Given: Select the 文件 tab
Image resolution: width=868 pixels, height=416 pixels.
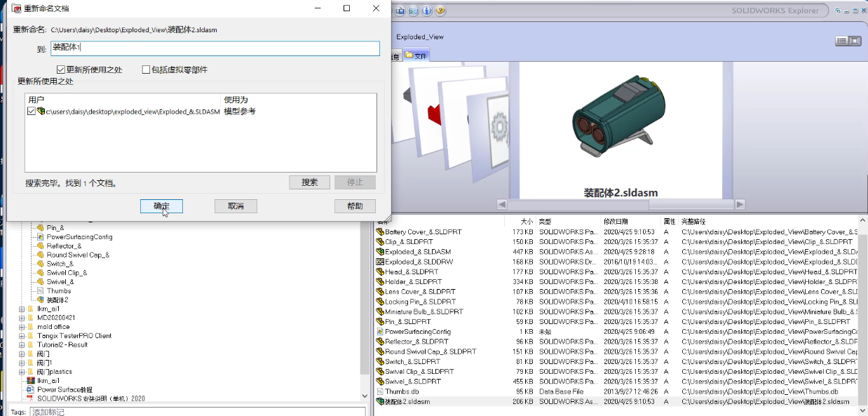Looking at the screenshot, I should [x=416, y=55].
